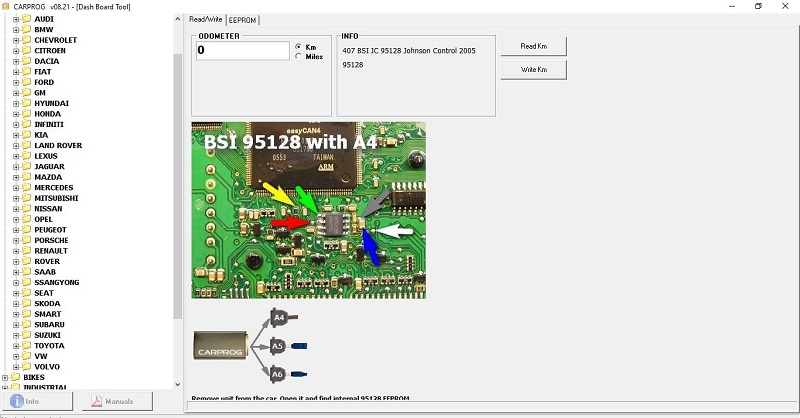Click the tree panel scroll down arrow
Image resolution: width=800 pixels, height=418 pixels.
click(x=178, y=384)
